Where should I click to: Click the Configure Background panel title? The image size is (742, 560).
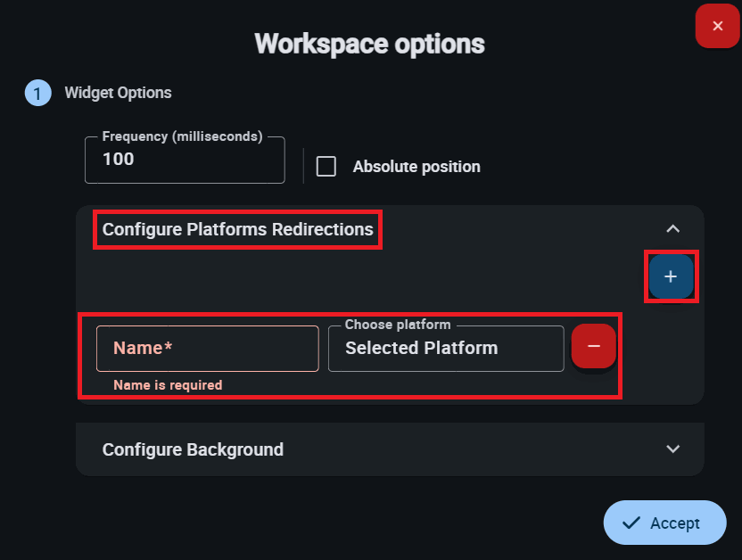coord(193,449)
